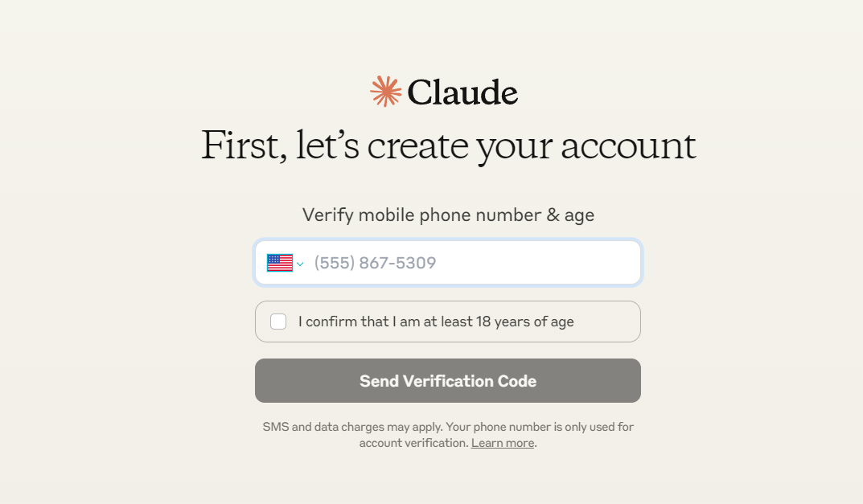This screenshot has width=863, height=504.
Task: Open the country code selector chevron
Action: [x=300, y=264]
